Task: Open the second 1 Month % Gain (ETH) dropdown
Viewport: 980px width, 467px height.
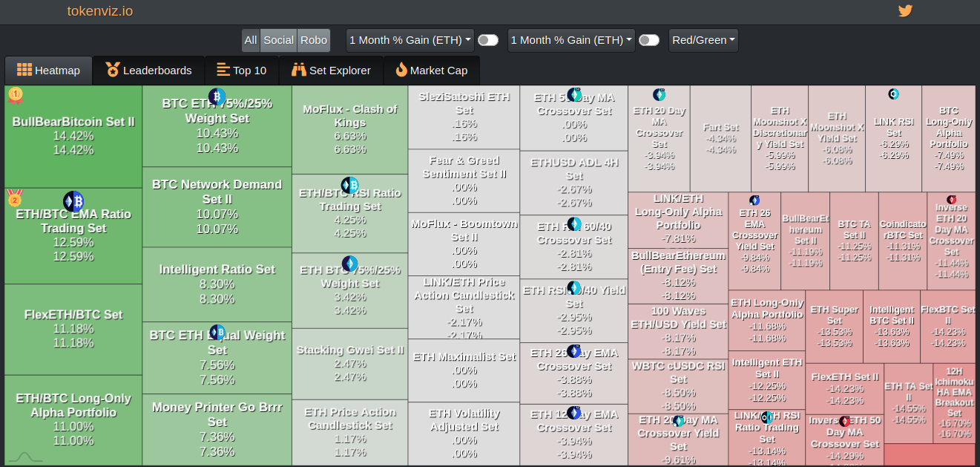Action: [x=570, y=40]
